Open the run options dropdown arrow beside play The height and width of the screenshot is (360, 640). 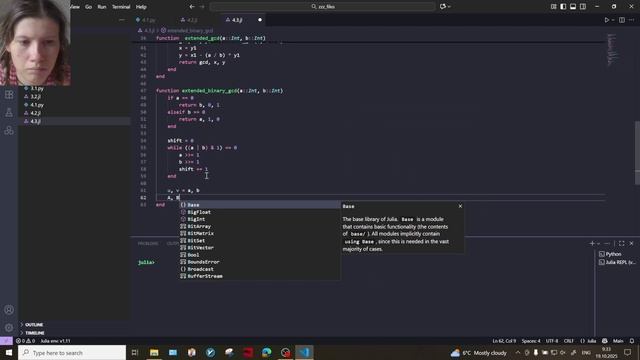pos(613,20)
